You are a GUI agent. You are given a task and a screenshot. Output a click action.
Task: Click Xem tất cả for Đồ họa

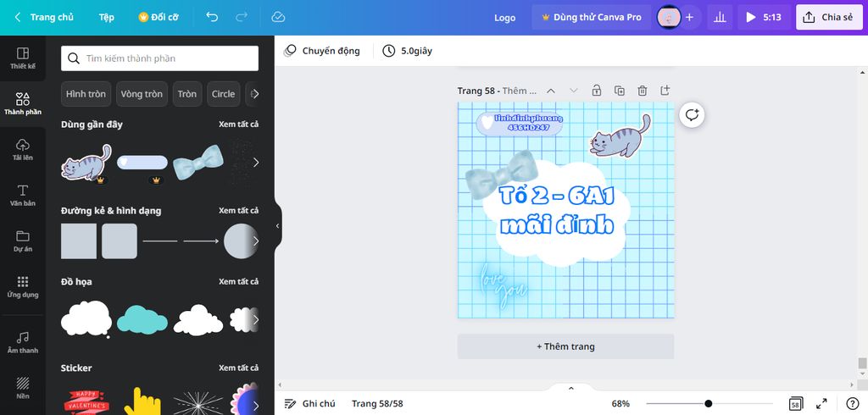238,282
